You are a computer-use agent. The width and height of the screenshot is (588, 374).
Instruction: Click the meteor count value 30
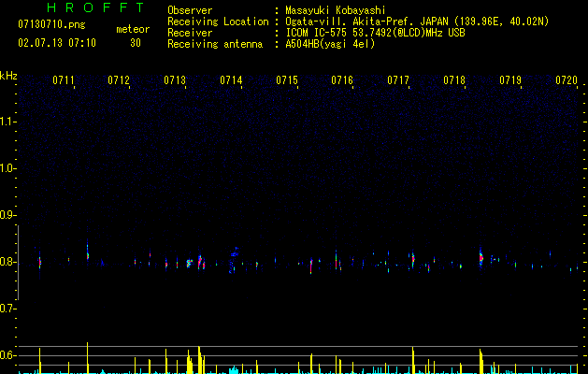point(136,43)
